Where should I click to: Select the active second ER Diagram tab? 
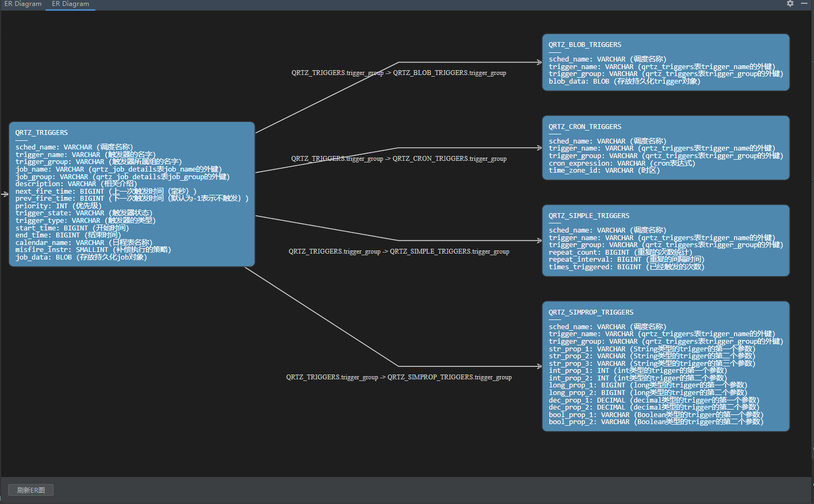click(70, 4)
